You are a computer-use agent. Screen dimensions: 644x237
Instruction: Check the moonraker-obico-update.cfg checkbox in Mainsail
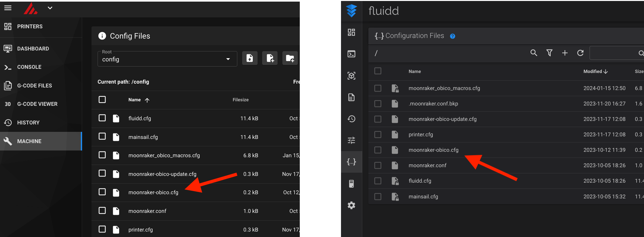(x=102, y=174)
